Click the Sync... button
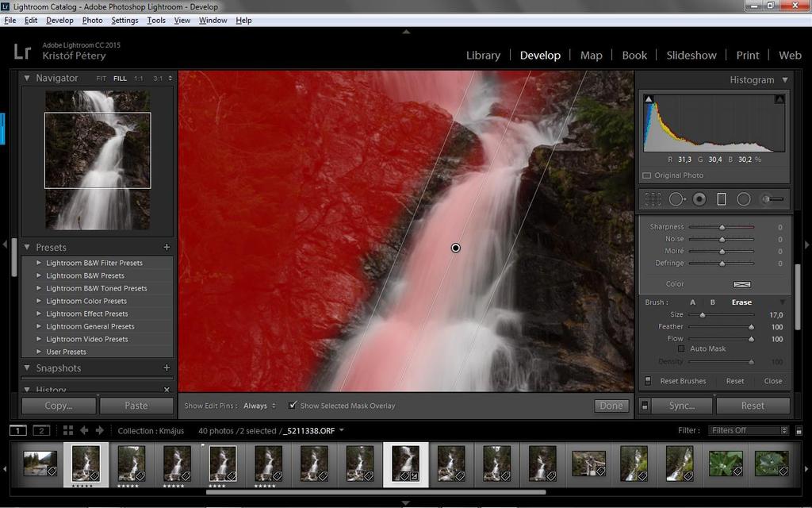Screen dimensions: 812x508 pyautogui.click(x=681, y=406)
